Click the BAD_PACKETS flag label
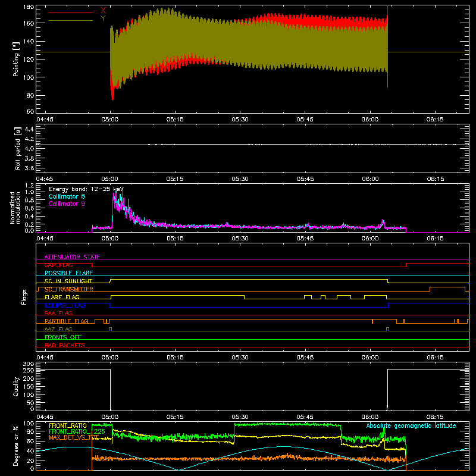This screenshot has width=476, height=476. pyautogui.click(x=65, y=345)
